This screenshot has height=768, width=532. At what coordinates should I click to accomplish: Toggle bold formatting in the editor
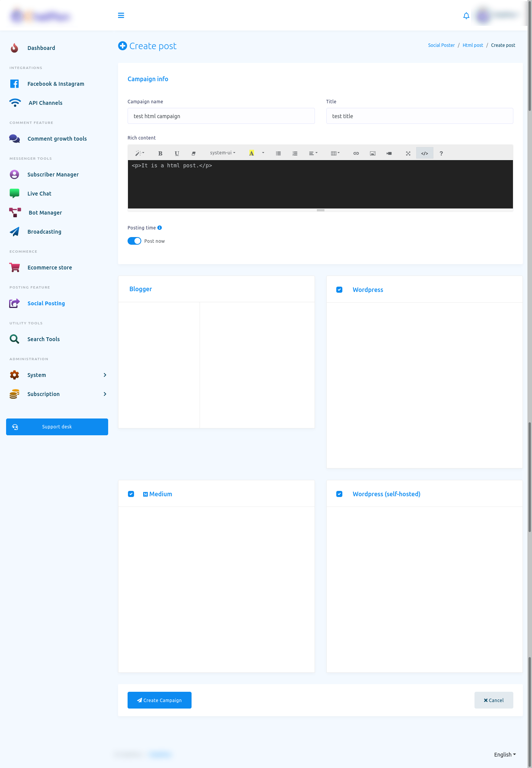pos(160,154)
